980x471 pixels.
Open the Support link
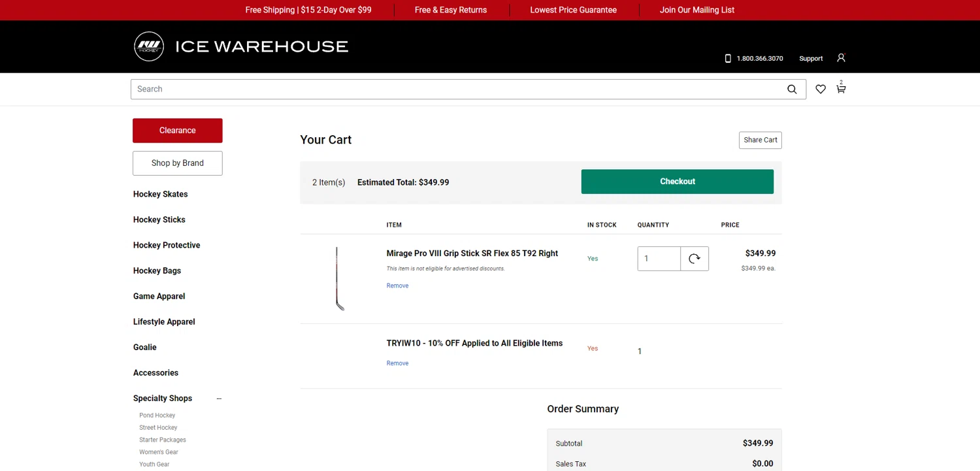click(x=811, y=59)
